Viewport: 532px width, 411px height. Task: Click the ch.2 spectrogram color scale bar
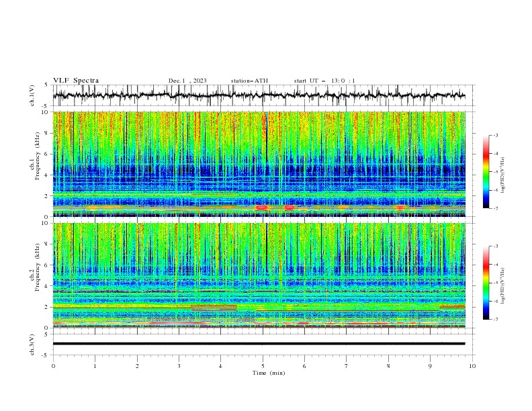(486, 283)
